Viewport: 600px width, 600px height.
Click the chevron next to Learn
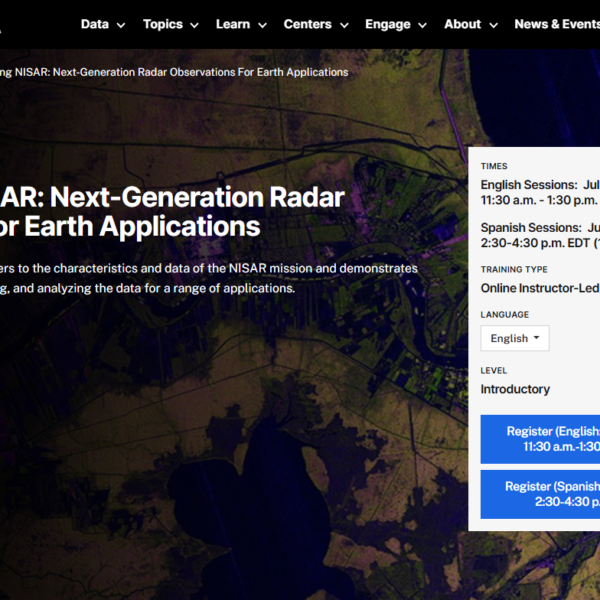click(x=262, y=26)
